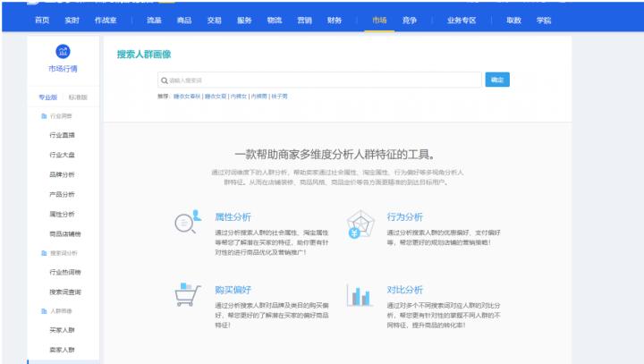Click the 人群画像 section icon in the sidebar
The width and height of the screenshot is (644, 364).
coord(44,311)
